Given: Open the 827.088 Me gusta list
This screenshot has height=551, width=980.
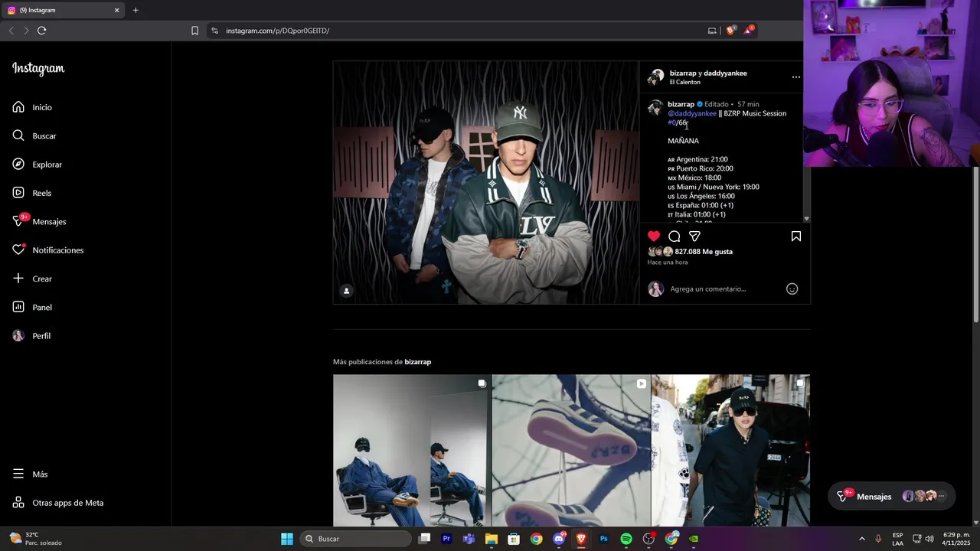Looking at the screenshot, I should click(x=704, y=252).
